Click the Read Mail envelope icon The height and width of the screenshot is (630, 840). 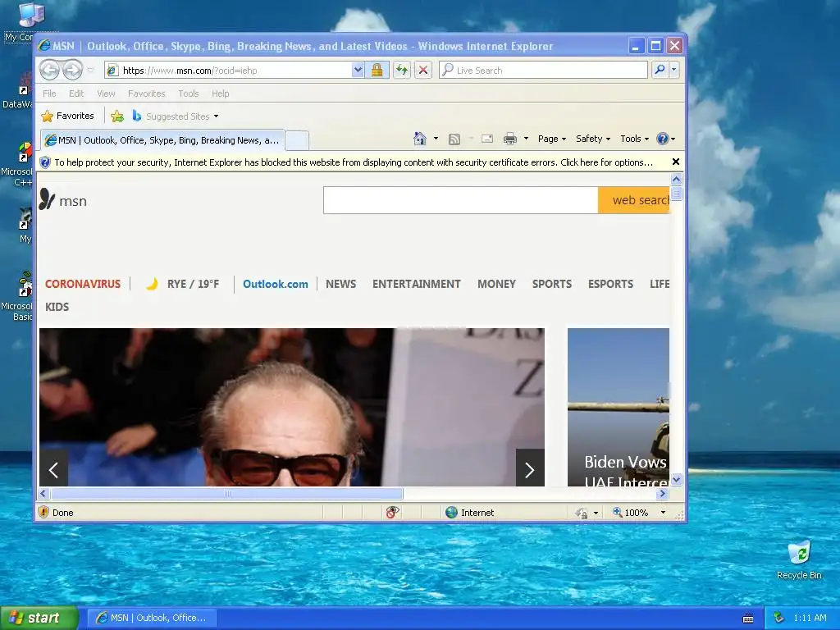487,139
